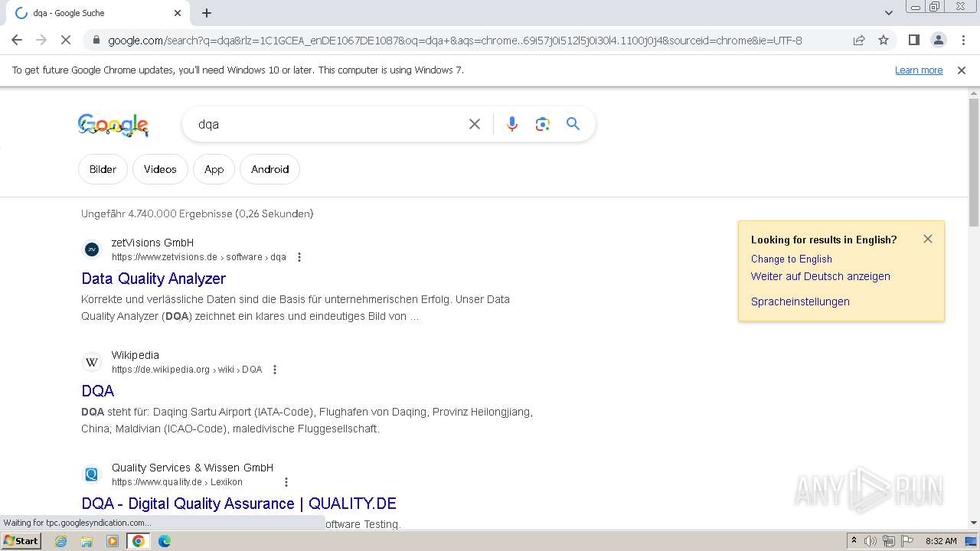Open Internet Explorer from taskbar
The image size is (980, 551).
[60, 541]
